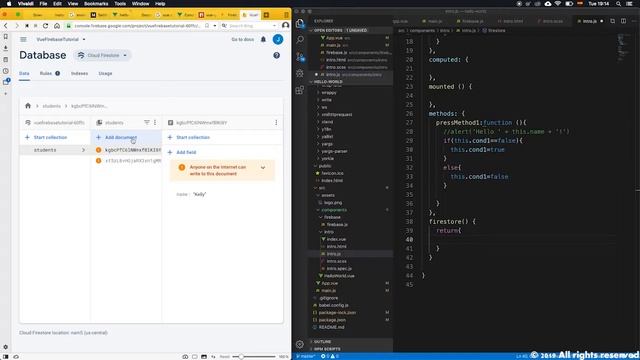Click VS Code split editor icon
This screenshot has width=640, height=360.
tap(623, 21)
